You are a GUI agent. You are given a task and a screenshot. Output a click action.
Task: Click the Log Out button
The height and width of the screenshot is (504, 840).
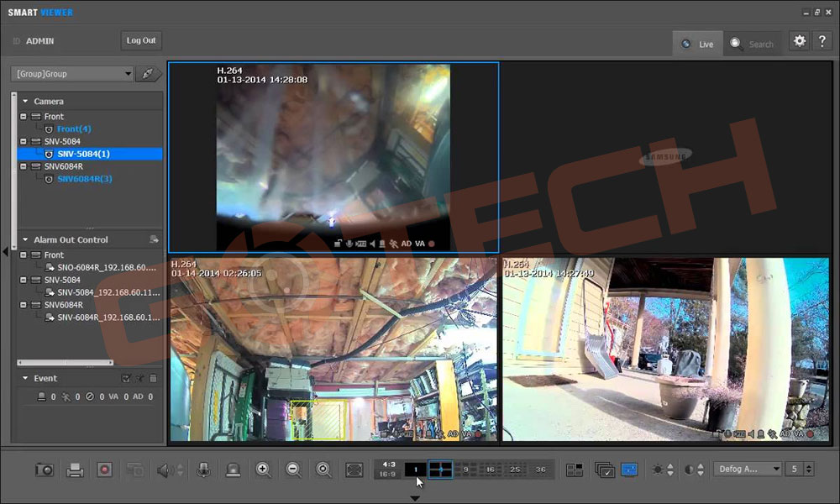140,40
